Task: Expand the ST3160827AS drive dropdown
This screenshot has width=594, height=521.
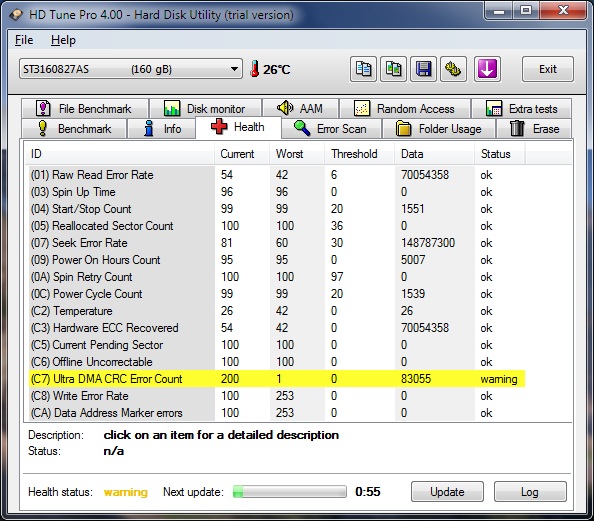Action: click(x=131, y=69)
